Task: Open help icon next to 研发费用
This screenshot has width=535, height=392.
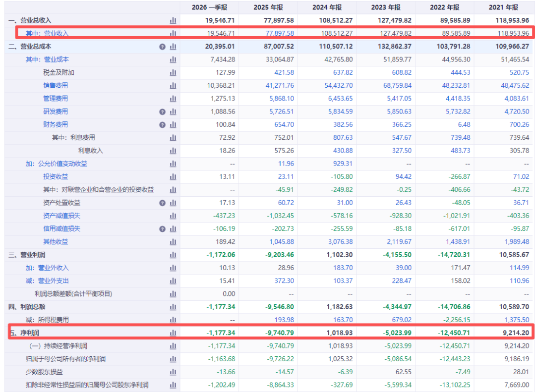Action: 163,112
